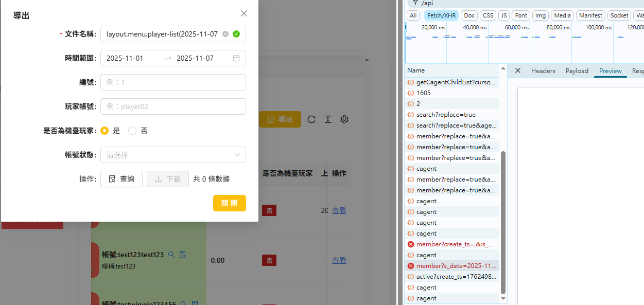The height and width of the screenshot is (305, 644).
Task: Switch to the Payload tab
Action: pyautogui.click(x=577, y=71)
